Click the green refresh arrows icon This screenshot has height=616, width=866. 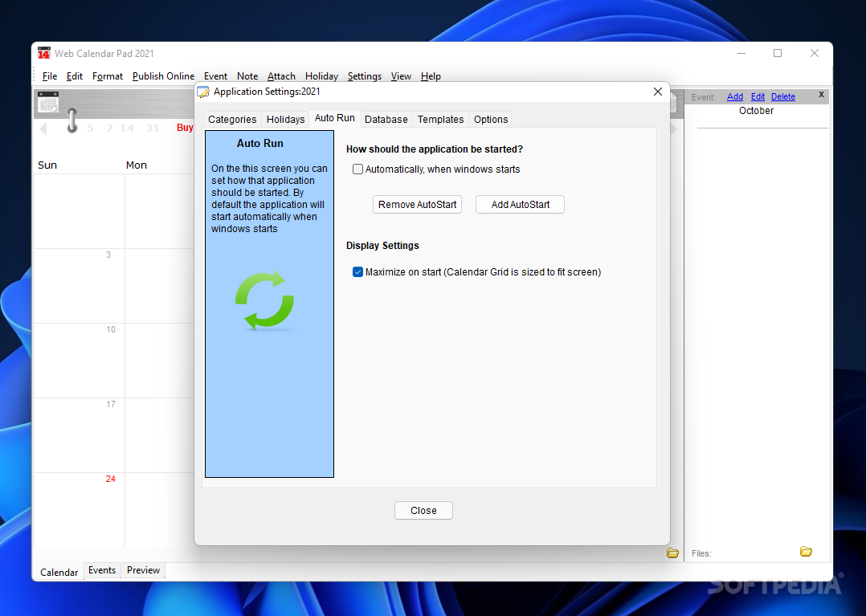264,300
